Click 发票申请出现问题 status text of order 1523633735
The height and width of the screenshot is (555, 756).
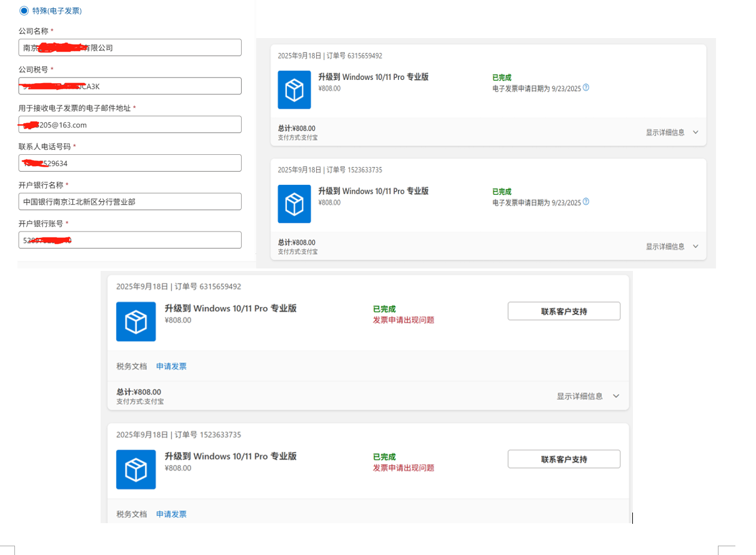point(404,468)
